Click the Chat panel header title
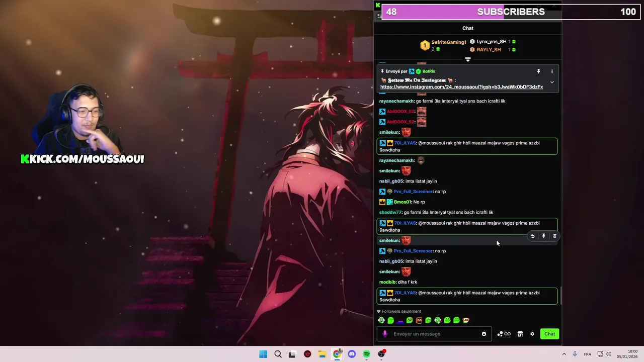Image resolution: width=644 pixels, height=362 pixels. [468, 28]
